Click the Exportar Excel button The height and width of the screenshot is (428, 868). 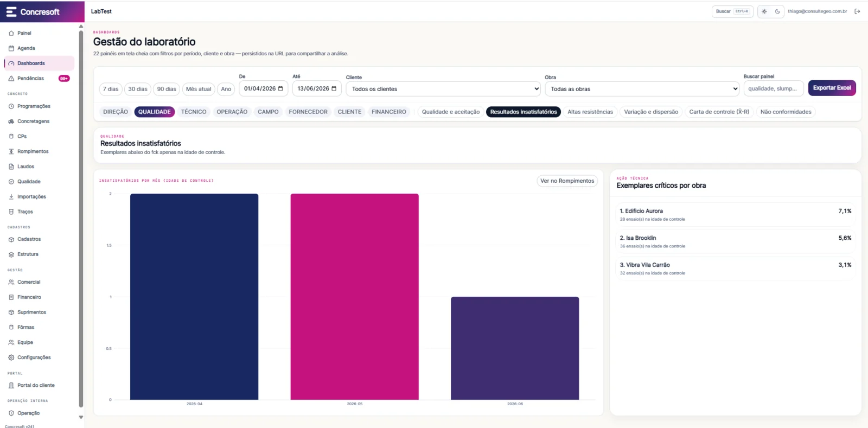pos(832,88)
